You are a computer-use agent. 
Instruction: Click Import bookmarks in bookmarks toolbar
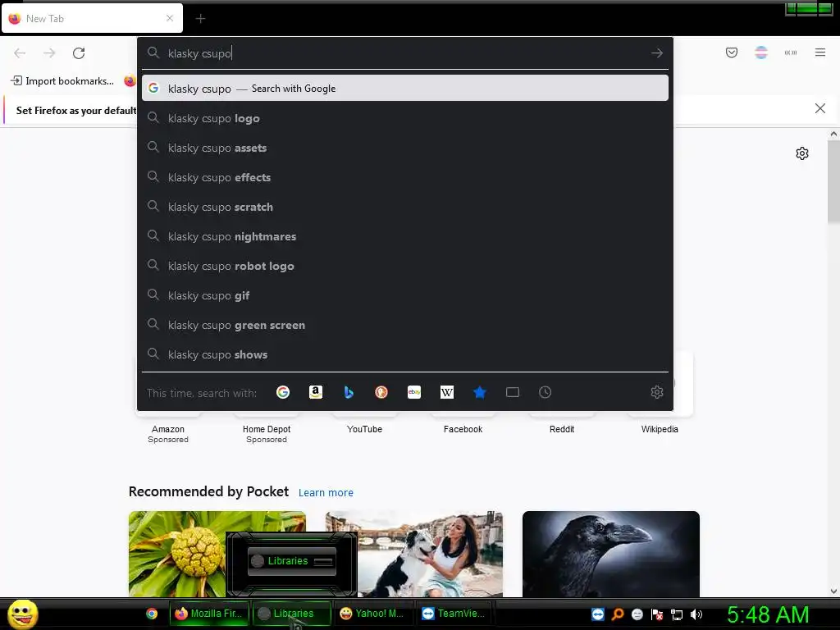coord(62,81)
